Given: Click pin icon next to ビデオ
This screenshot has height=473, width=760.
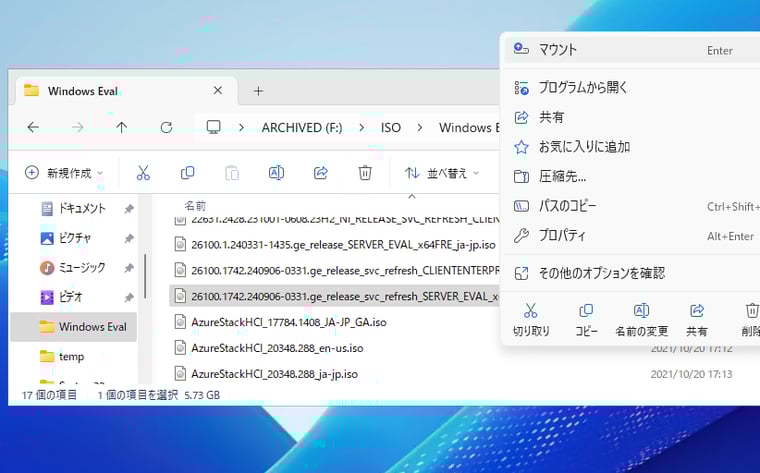Looking at the screenshot, I should tap(129, 298).
